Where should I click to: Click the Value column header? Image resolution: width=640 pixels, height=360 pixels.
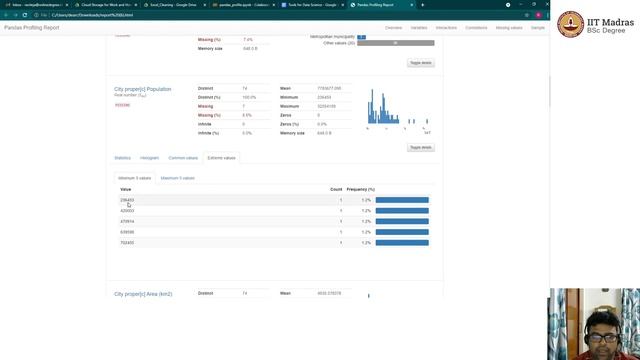coord(126,189)
